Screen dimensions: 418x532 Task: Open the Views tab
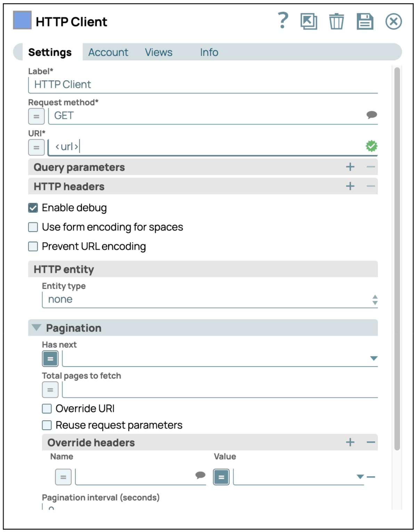(159, 52)
